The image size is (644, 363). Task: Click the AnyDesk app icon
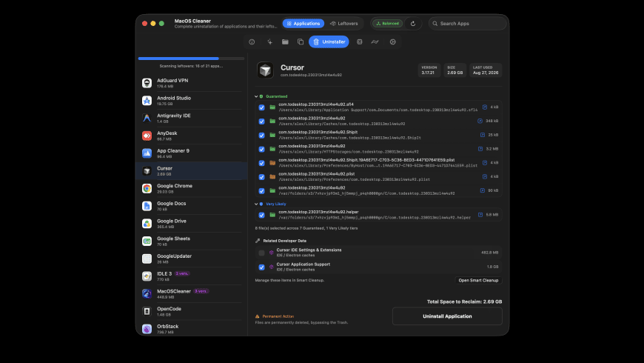pos(147,136)
